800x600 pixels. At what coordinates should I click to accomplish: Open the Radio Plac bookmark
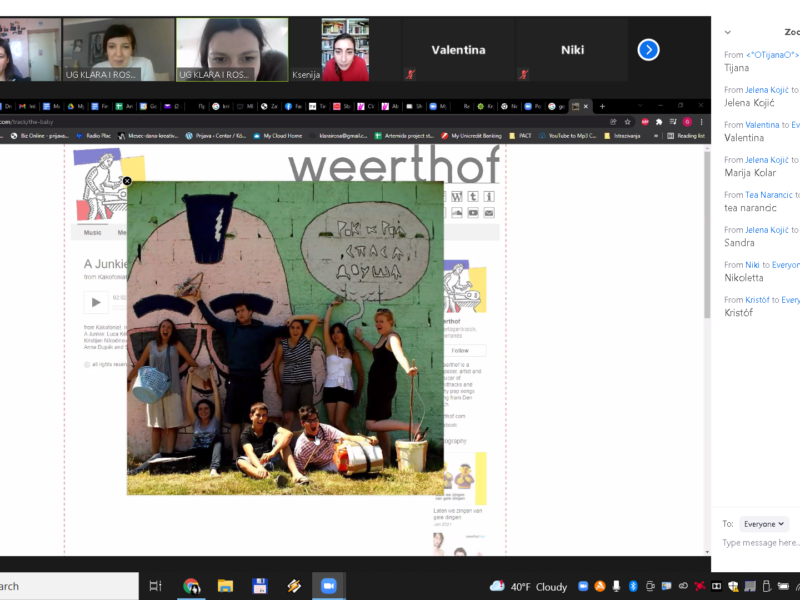click(x=94, y=136)
